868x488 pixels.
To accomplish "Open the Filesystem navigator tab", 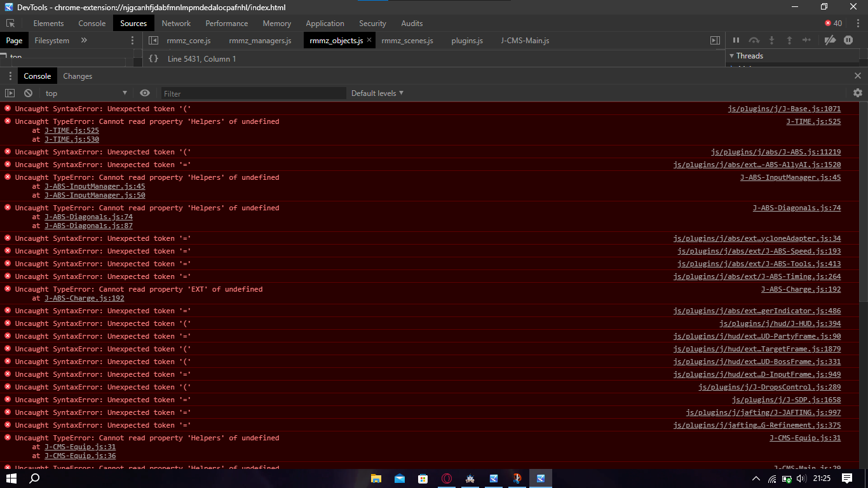I will point(52,41).
